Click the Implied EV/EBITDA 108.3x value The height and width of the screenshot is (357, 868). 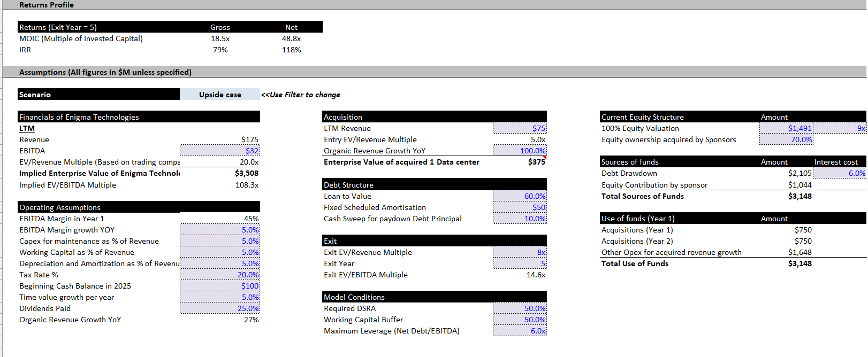click(x=247, y=185)
